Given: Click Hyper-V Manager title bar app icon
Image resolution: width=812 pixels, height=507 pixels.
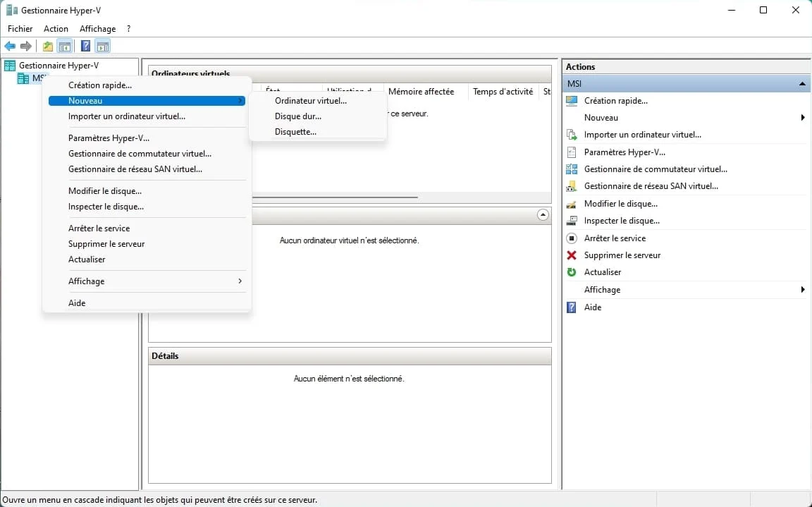Looking at the screenshot, I should pos(11,10).
